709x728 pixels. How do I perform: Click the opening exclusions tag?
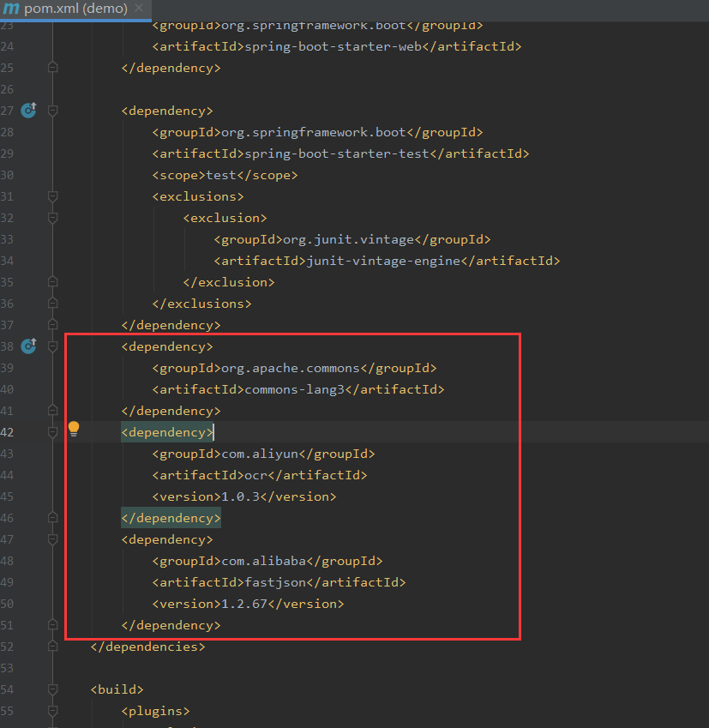198,196
